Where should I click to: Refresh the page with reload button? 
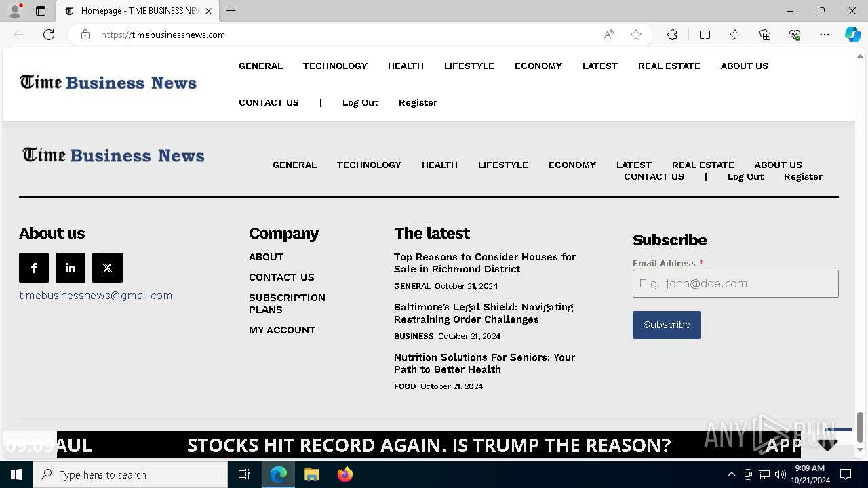tap(49, 35)
